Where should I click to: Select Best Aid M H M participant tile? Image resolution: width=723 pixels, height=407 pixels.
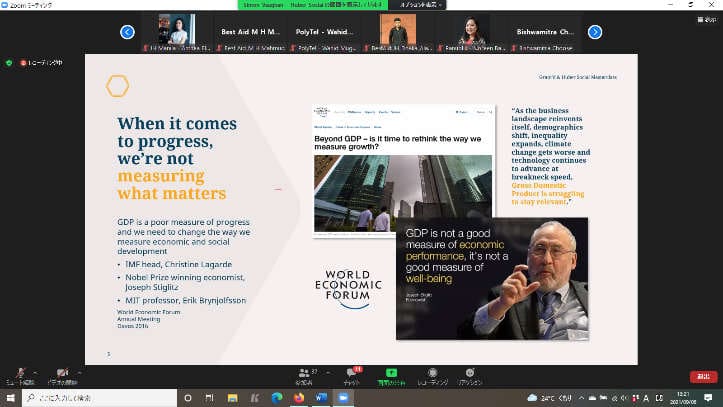[x=250, y=32]
